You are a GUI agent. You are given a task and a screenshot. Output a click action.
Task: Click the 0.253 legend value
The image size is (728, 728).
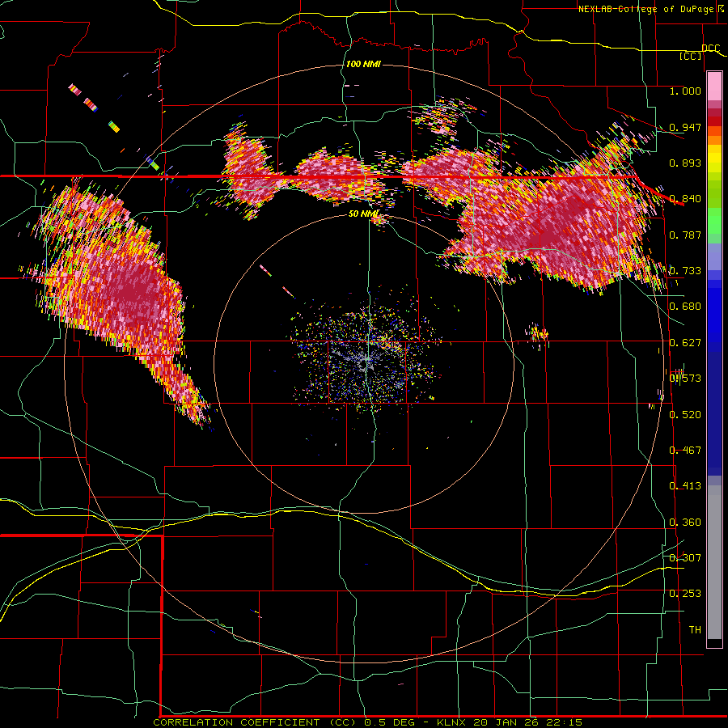[685, 594]
